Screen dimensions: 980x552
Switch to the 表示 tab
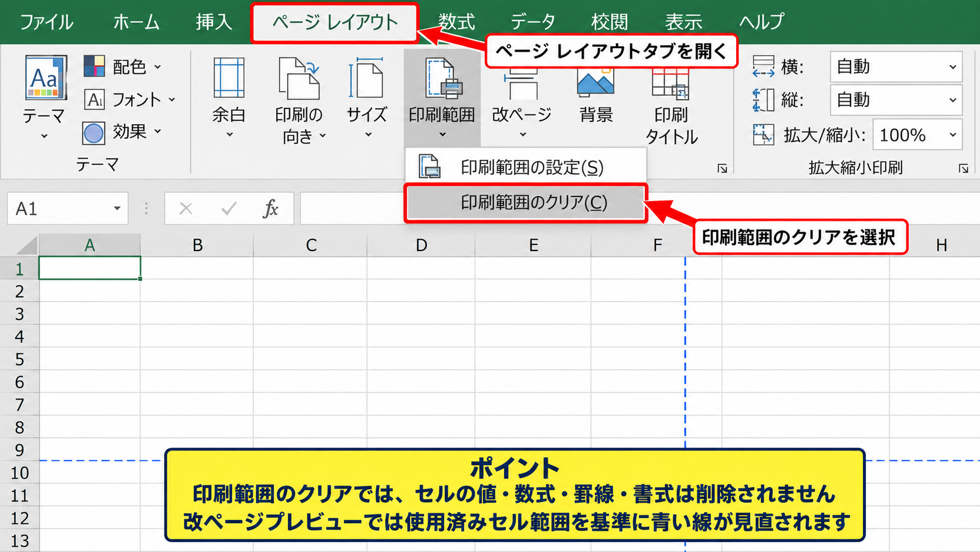(683, 22)
